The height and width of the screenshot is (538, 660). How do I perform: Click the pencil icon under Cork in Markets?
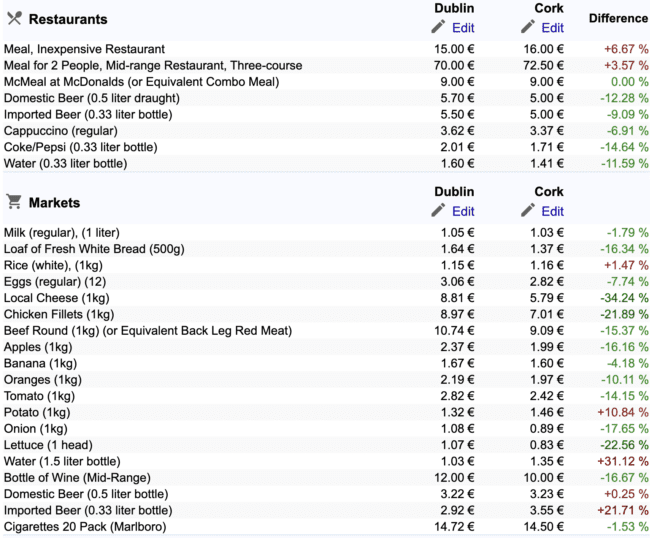[527, 210]
